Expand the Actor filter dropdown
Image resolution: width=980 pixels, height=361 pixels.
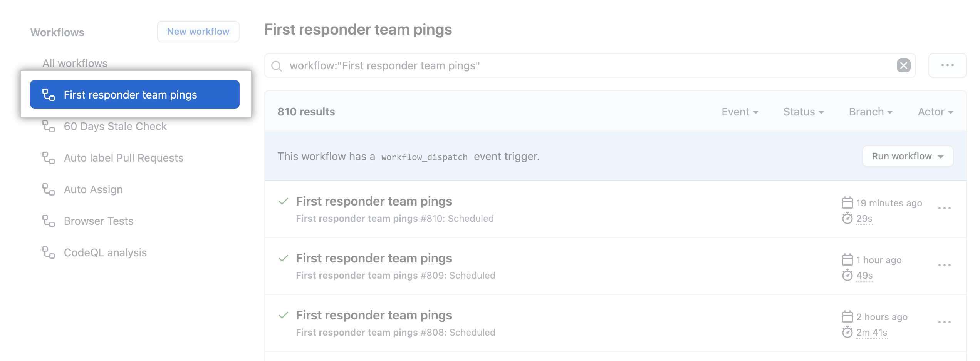click(936, 112)
